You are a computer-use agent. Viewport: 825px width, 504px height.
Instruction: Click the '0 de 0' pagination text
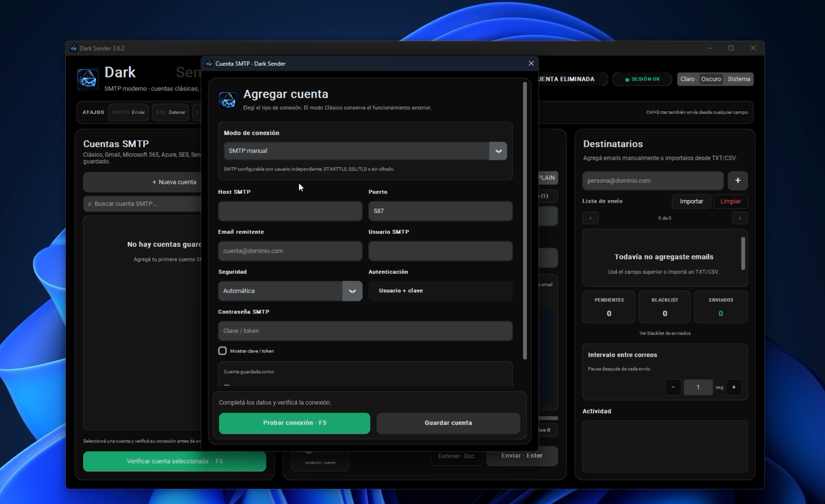pyautogui.click(x=665, y=218)
